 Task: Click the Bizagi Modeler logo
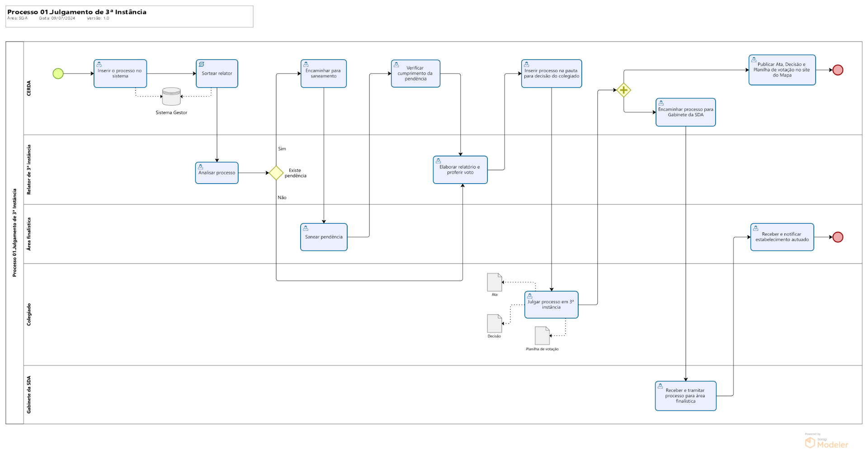point(826,442)
